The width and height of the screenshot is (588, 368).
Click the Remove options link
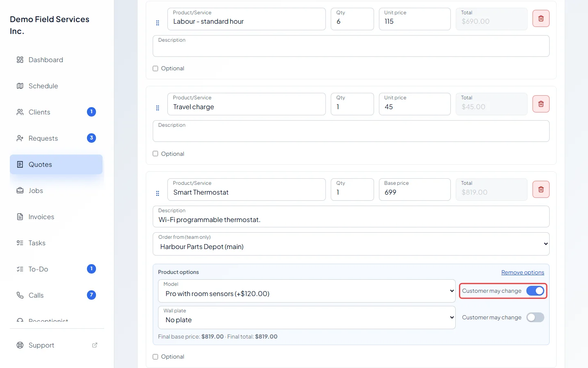[523, 272]
